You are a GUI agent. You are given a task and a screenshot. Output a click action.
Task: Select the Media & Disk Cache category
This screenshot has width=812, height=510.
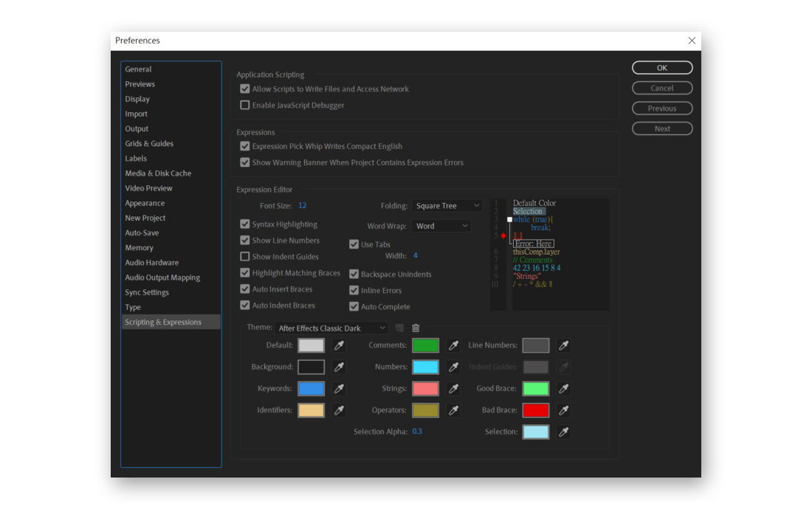(x=158, y=173)
